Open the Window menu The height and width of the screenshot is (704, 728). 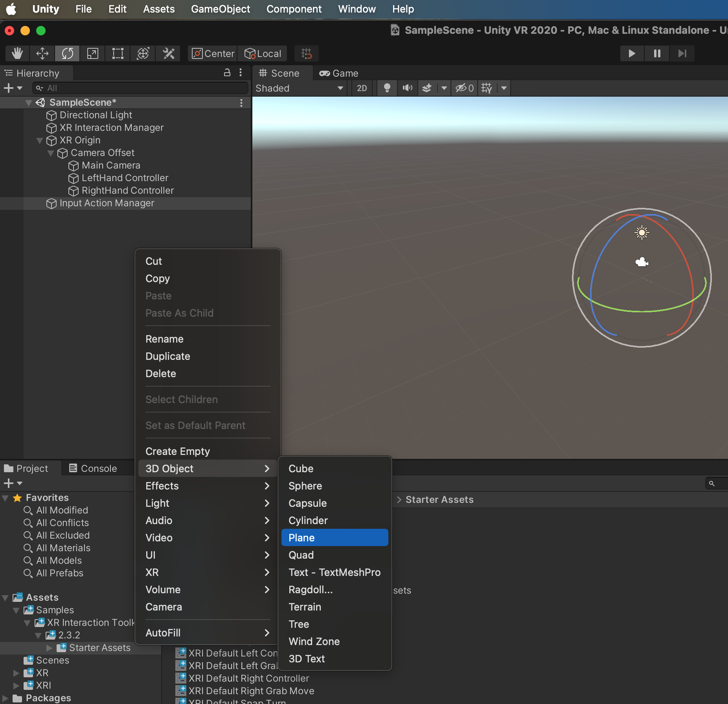point(357,9)
